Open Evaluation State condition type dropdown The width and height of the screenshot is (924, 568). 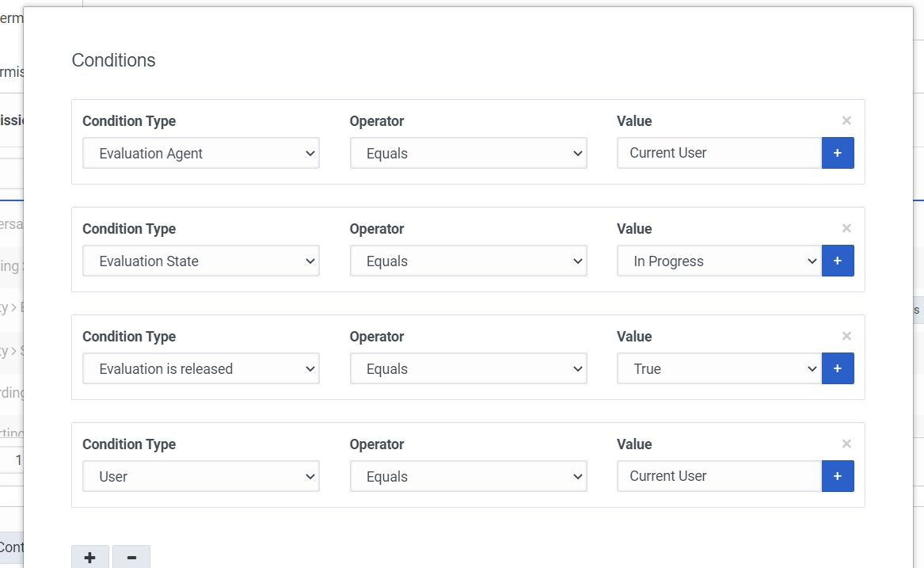coord(201,261)
